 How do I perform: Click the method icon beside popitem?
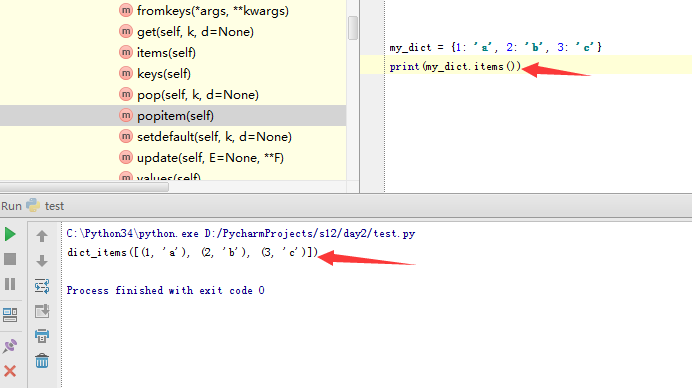coord(126,115)
